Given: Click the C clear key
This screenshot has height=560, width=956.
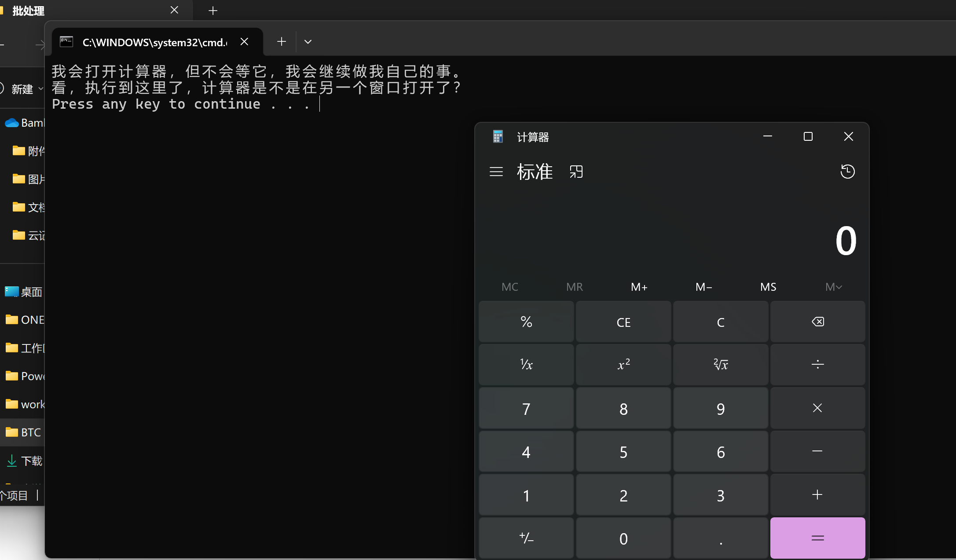Looking at the screenshot, I should coord(721,322).
